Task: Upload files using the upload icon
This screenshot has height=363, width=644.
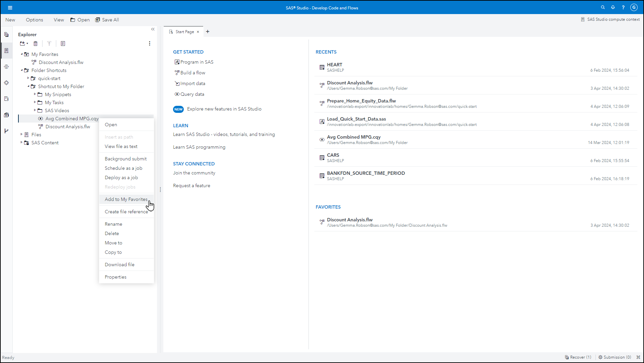Action: [x=49, y=44]
